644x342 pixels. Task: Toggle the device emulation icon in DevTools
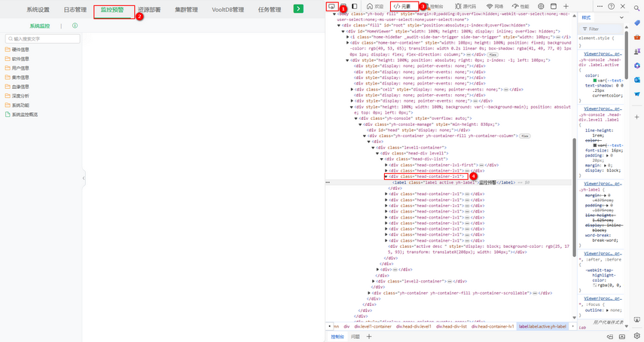[x=343, y=6]
